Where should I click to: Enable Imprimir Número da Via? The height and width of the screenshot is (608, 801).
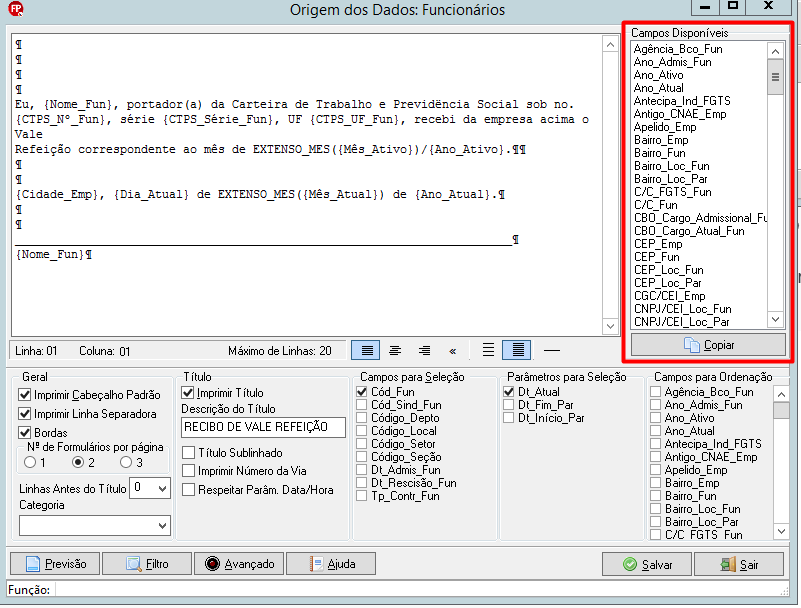189,471
